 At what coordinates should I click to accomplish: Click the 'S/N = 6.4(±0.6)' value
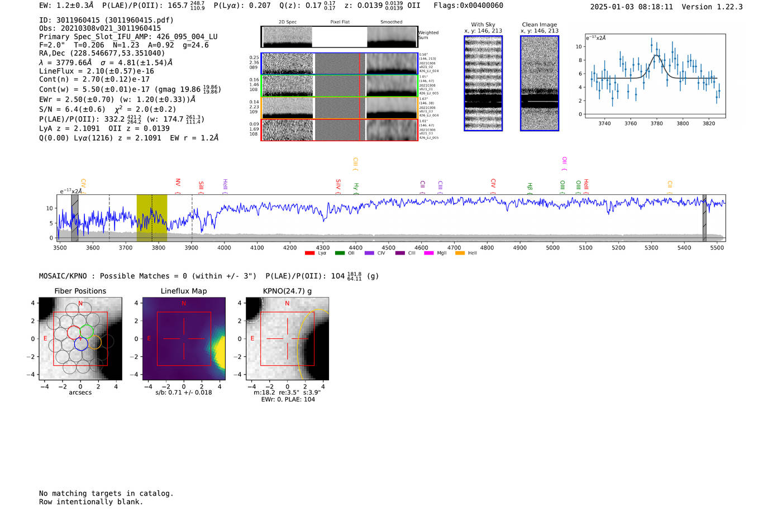coord(72,109)
